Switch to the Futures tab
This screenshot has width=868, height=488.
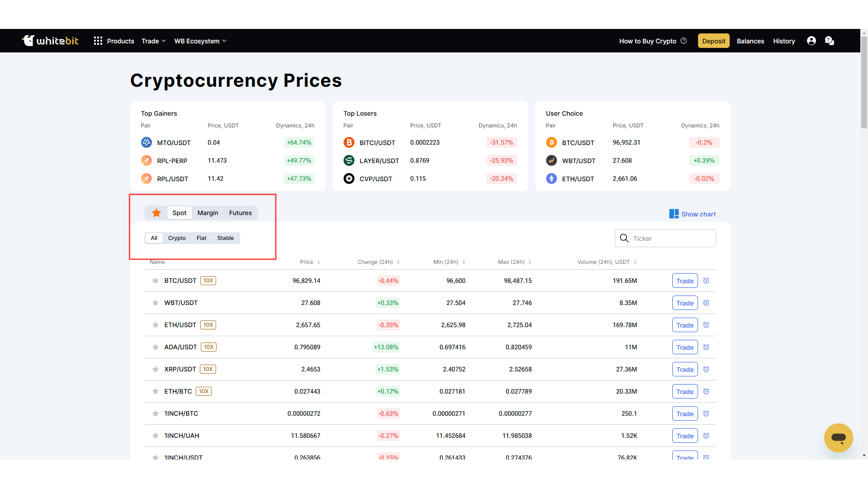click(241, 213)
